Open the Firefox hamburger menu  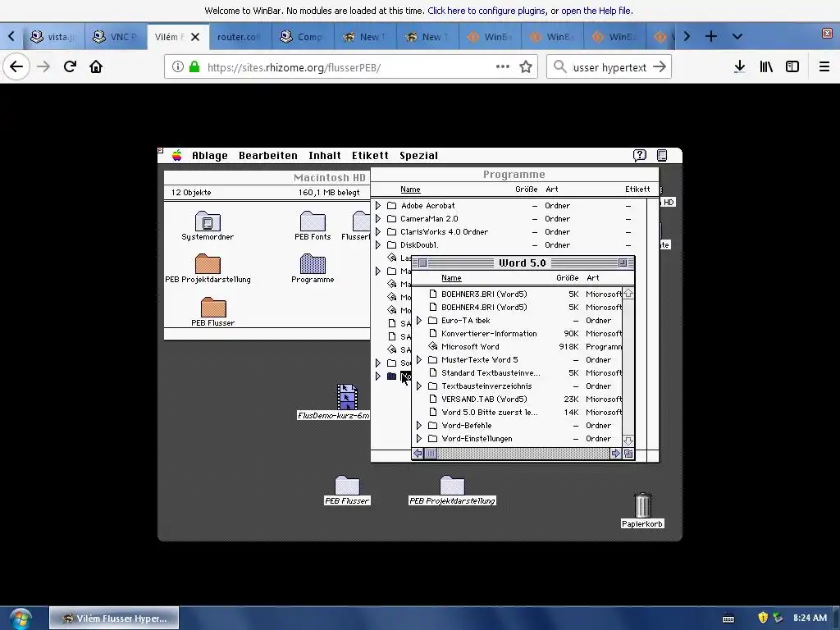click(x=824, y=66)
